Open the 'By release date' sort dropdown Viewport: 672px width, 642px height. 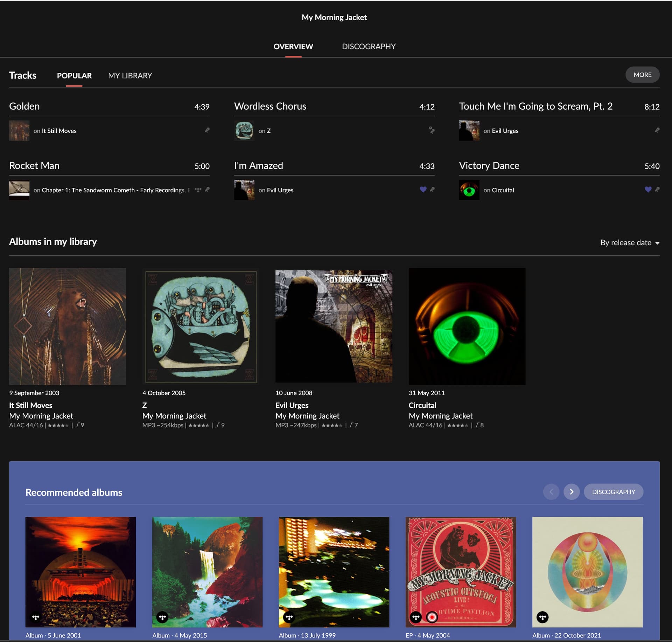point(630,242)
